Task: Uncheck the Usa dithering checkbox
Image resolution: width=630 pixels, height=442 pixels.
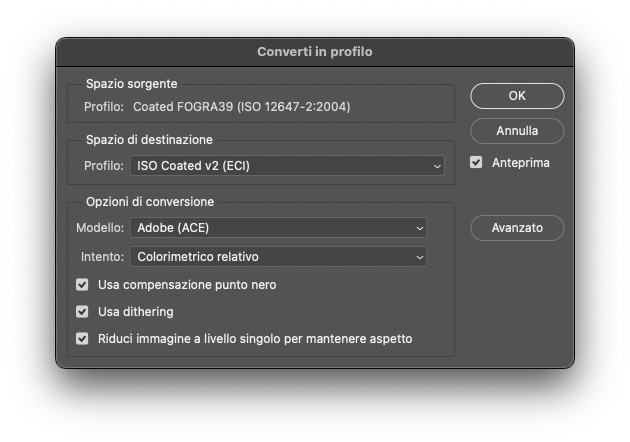Action: tap(83, 312)
